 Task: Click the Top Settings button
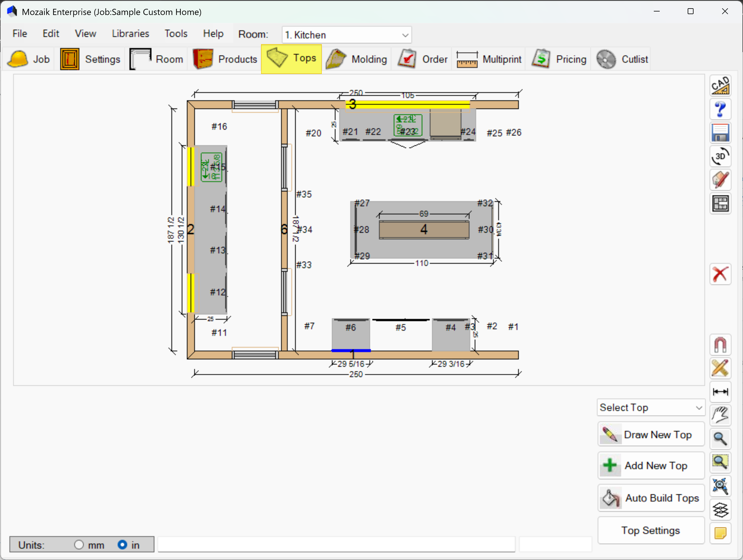pos(650,530)
